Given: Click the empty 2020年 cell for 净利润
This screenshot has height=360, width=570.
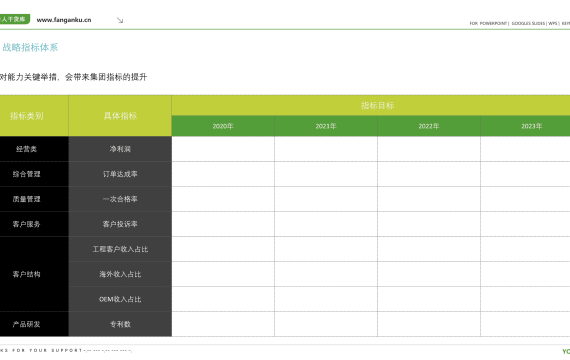Looking at the screenshot, I should coord(223,149).
